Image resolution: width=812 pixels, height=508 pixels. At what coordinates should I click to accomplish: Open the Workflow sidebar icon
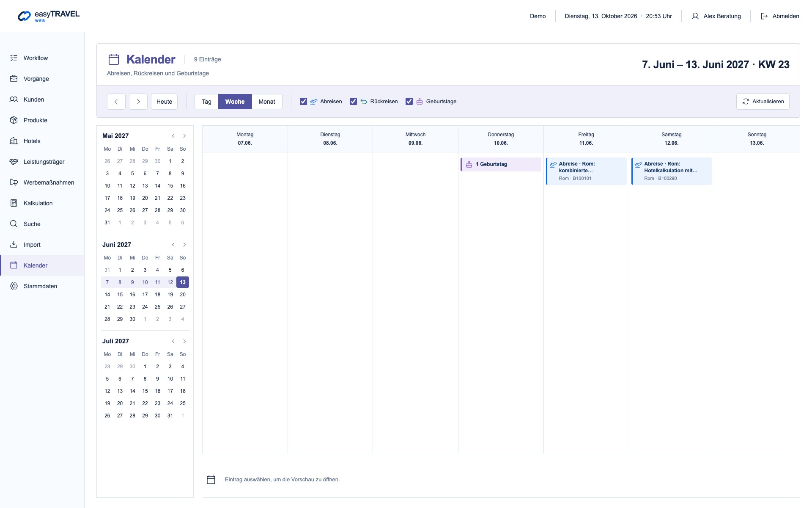point(14,58)
